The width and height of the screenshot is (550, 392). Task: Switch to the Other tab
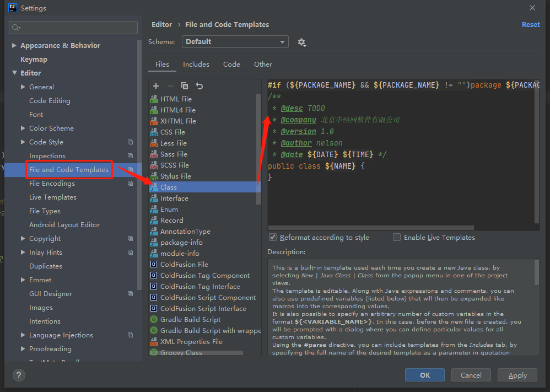point(263,65)
